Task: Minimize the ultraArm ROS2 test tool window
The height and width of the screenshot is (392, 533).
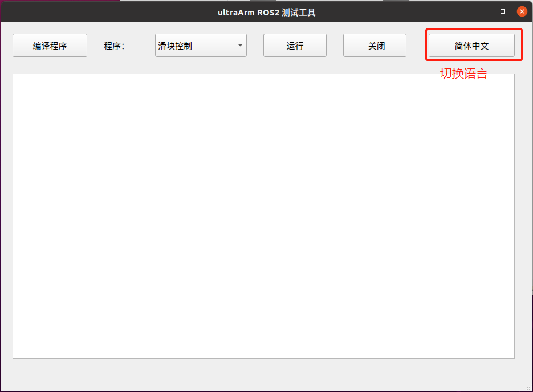Action: click(x=483, y=12)
